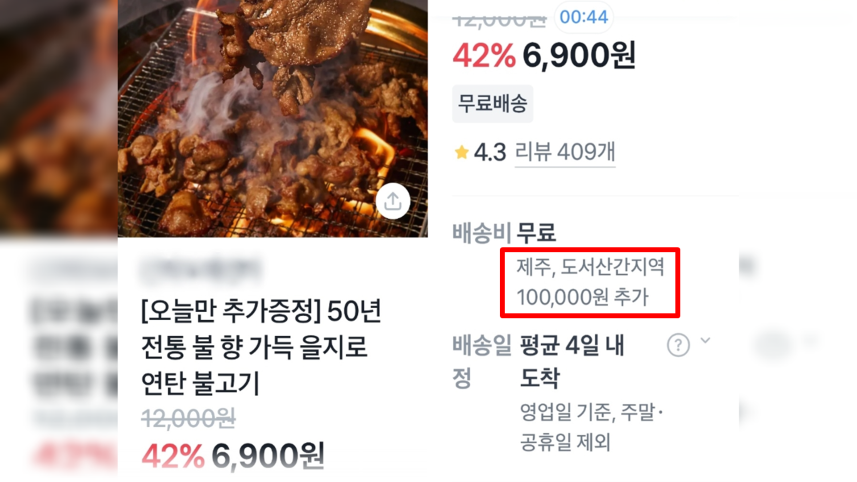Click the yellow star rating icon

click(x=461, y=152)
